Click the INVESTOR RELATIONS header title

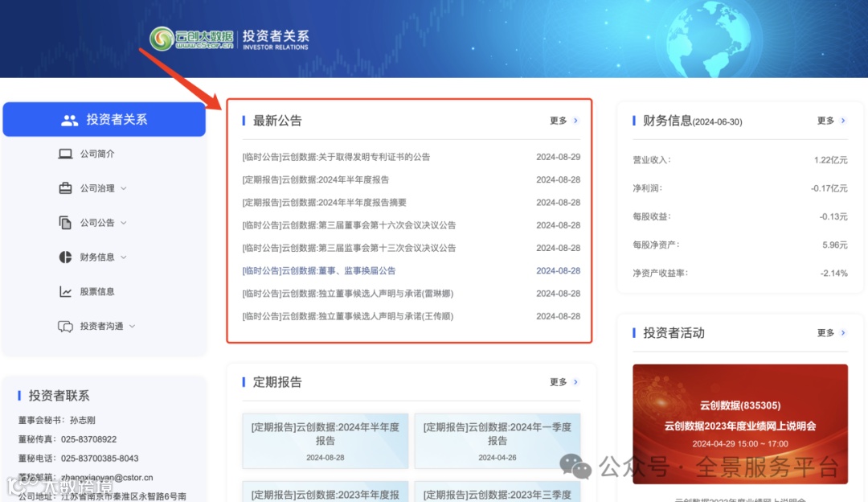pos(276,47)
